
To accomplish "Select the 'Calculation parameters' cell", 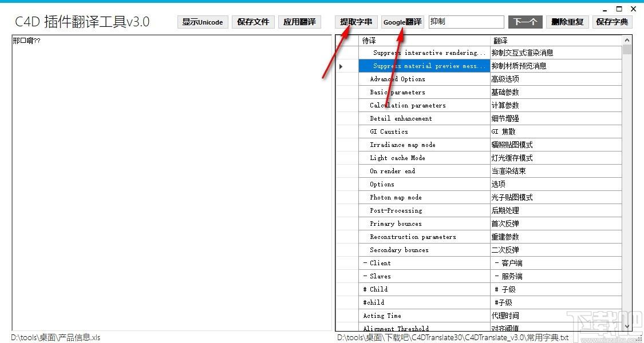I will (x=424, y=105).
